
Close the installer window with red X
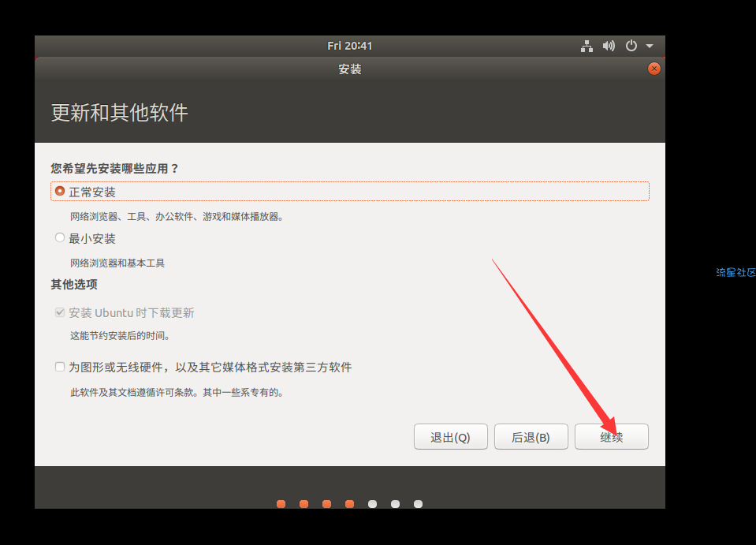pyautogui.click(x=654, y=69)
